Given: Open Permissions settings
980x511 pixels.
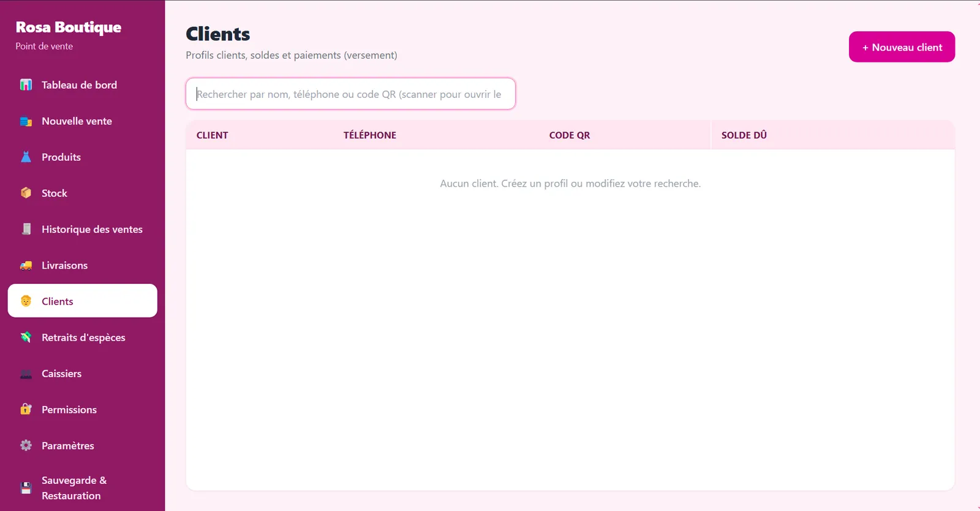Looking at the screenshot, I should [x=82, y=409].
